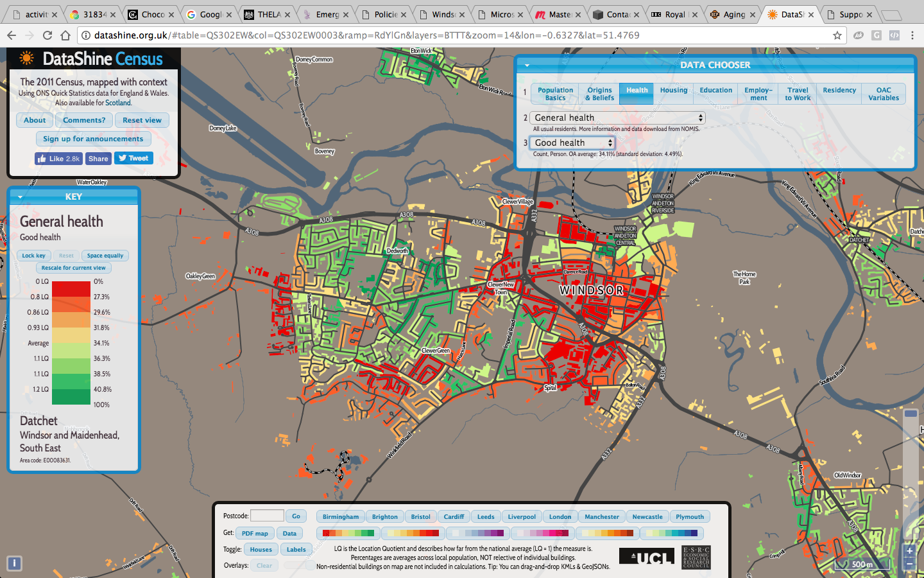Screen dimensions: 924x578
Task: Jump to Birmingham on the map
Action: pyautogui.click(x=341, y=516)
